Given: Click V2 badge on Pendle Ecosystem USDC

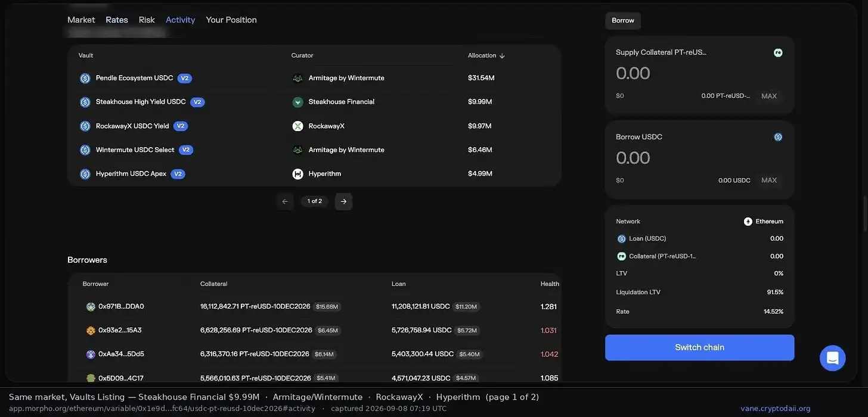Looking at the screenshot, I should point(185,79).
